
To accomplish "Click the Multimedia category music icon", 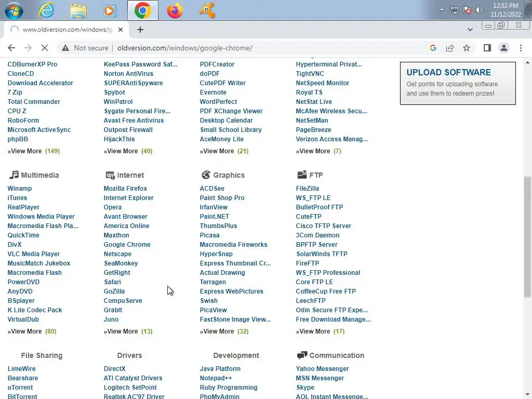I will [14, 175].
